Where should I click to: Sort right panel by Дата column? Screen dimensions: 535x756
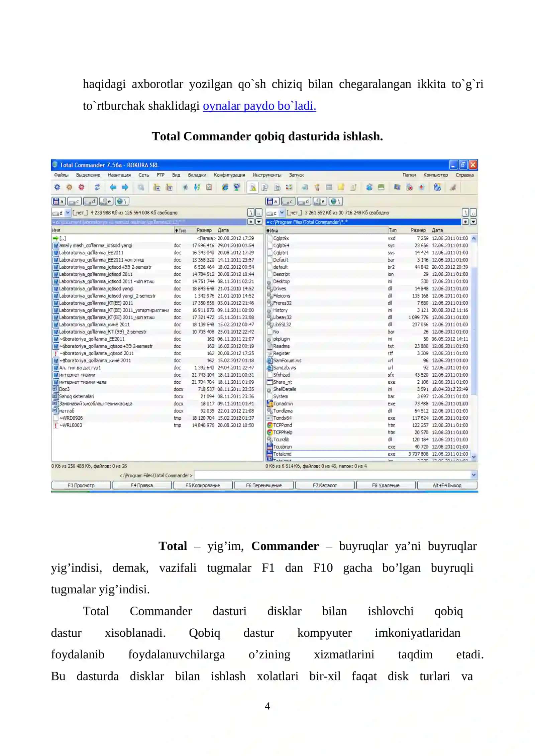click(437, 230)
